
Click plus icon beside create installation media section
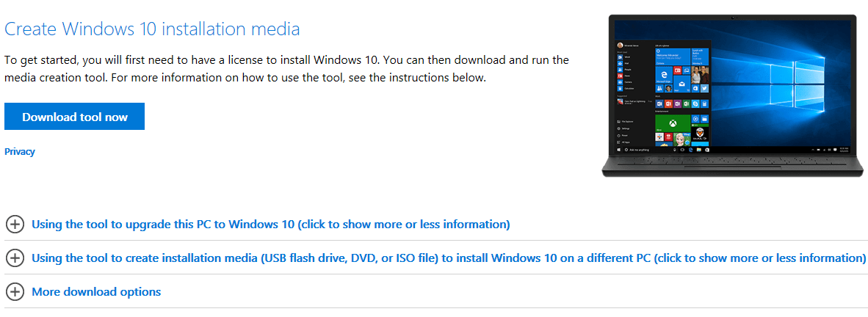click(x=15, y=258)
